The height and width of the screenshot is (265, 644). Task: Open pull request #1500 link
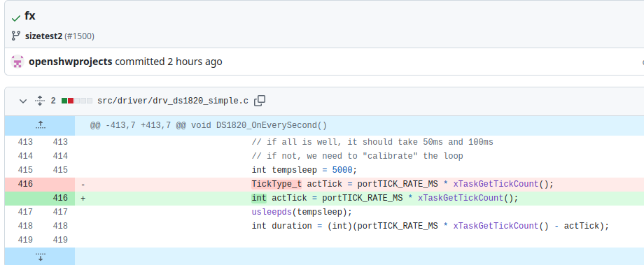click(x=79, y=36)
